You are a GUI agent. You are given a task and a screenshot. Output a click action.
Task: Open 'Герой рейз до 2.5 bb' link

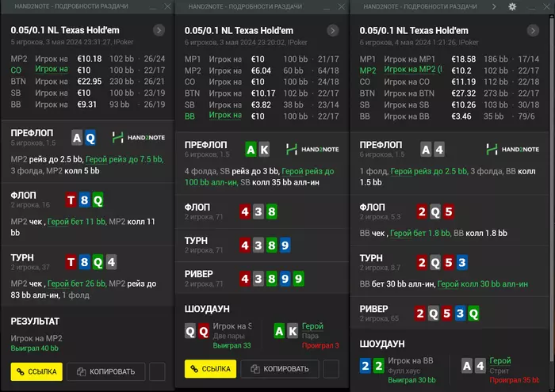click(x=429, y=171)
